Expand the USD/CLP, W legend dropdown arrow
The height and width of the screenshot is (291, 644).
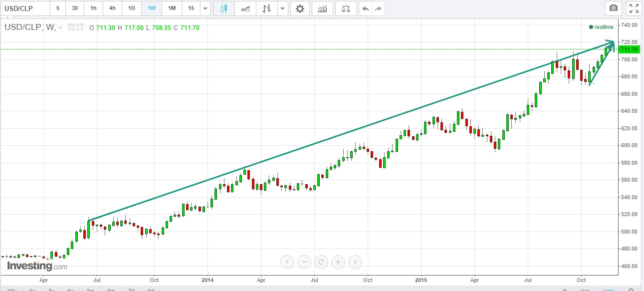click(x=60, y=28)
